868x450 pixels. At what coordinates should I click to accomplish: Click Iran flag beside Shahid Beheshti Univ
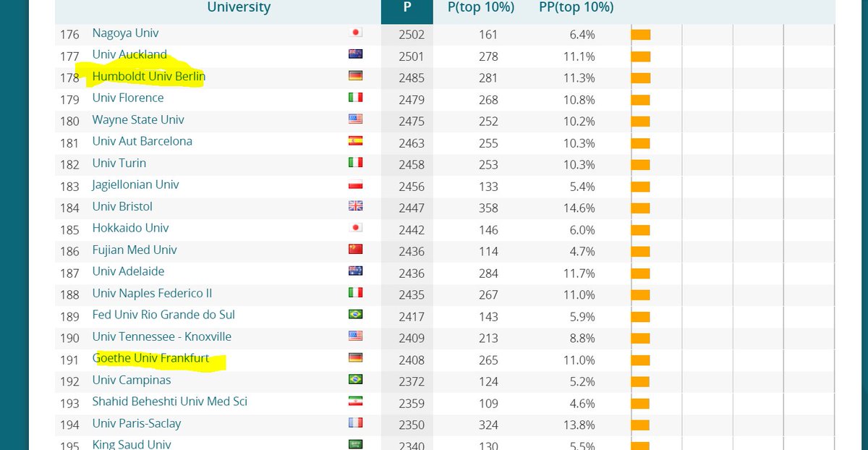pos(355,402)
